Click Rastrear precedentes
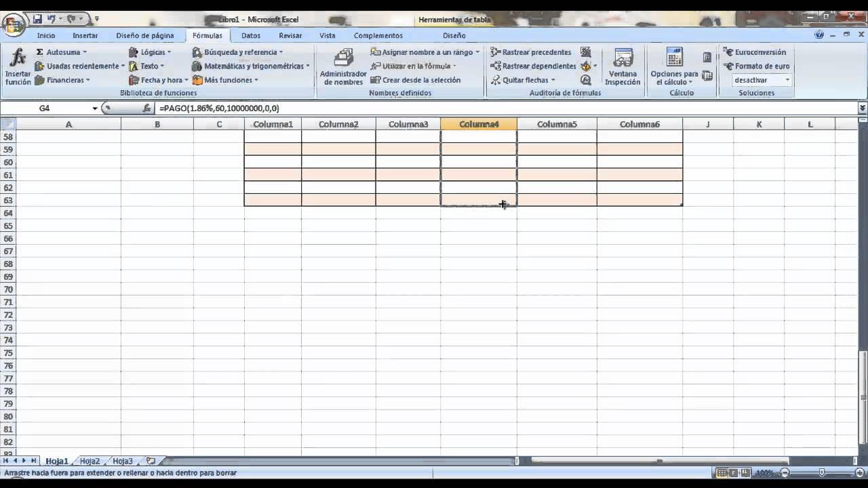The height and width of the screenshot is (488, 868). (x=531, y=52)
